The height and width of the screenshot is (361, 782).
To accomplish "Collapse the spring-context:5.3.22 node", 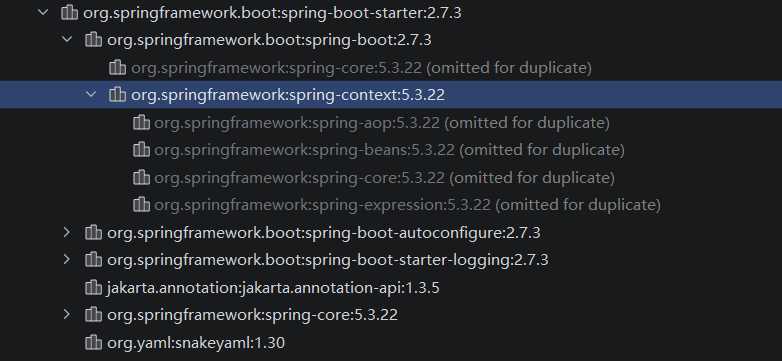I will pos(91,94).
